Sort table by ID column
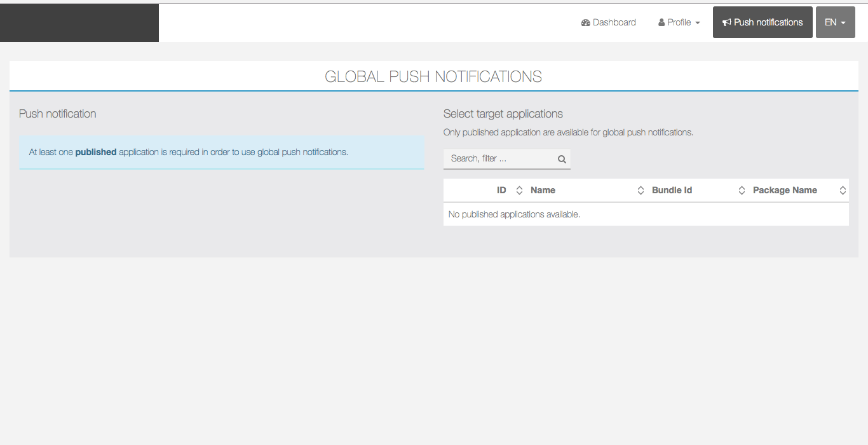Screen dimensions: 868x445 click(519, 191)
